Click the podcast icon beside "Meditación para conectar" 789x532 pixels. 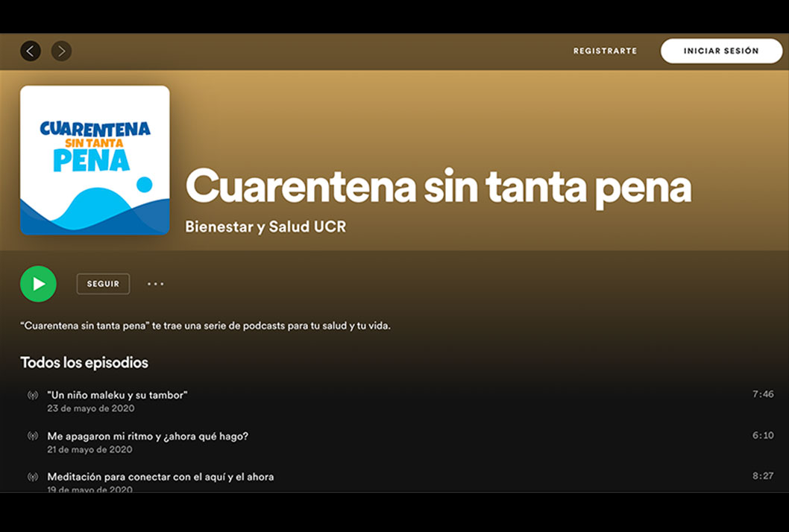[x=33, y=477]
